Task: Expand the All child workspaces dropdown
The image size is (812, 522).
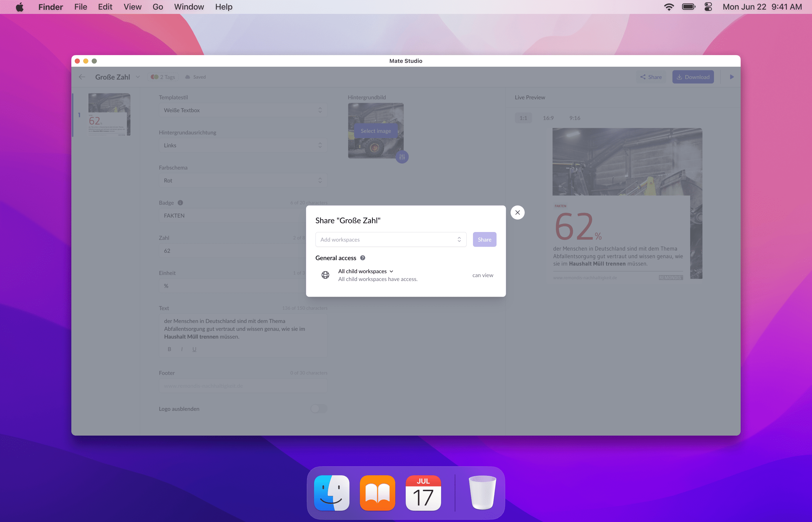Action: click(366, 271)
